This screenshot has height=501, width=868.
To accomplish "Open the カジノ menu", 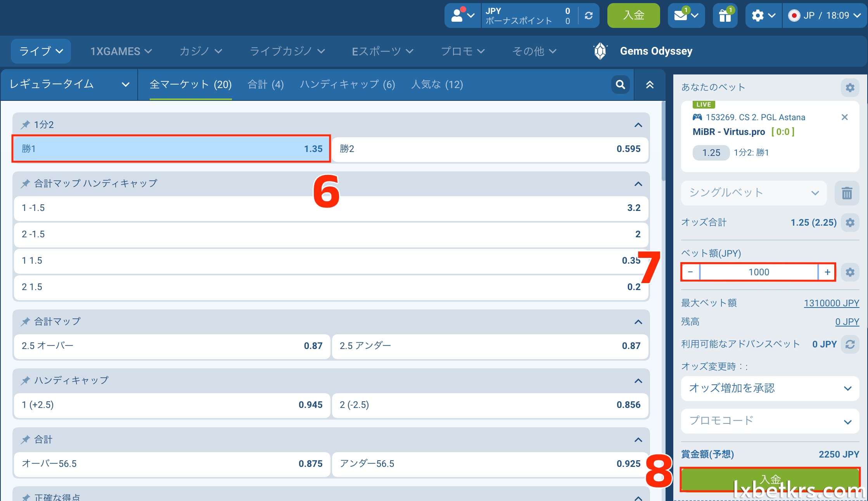I will [201, 51].
